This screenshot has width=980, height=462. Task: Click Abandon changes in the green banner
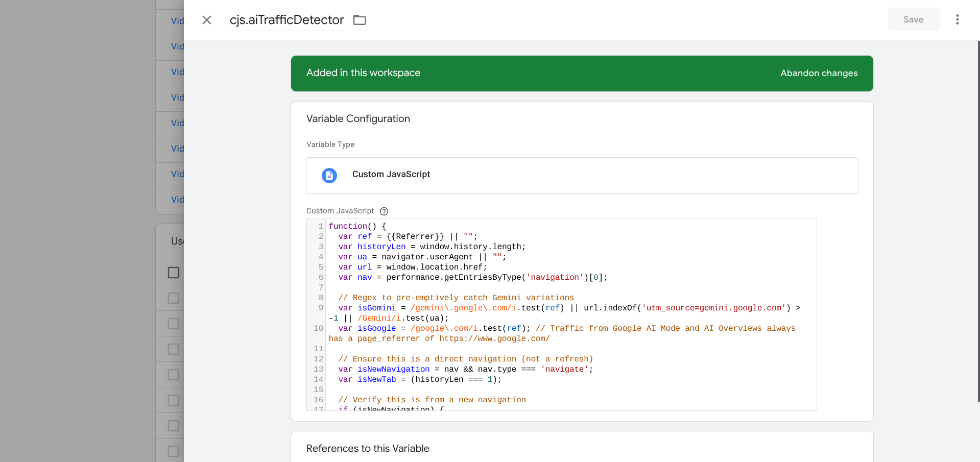pyautogui.click(x=819, y=73)
